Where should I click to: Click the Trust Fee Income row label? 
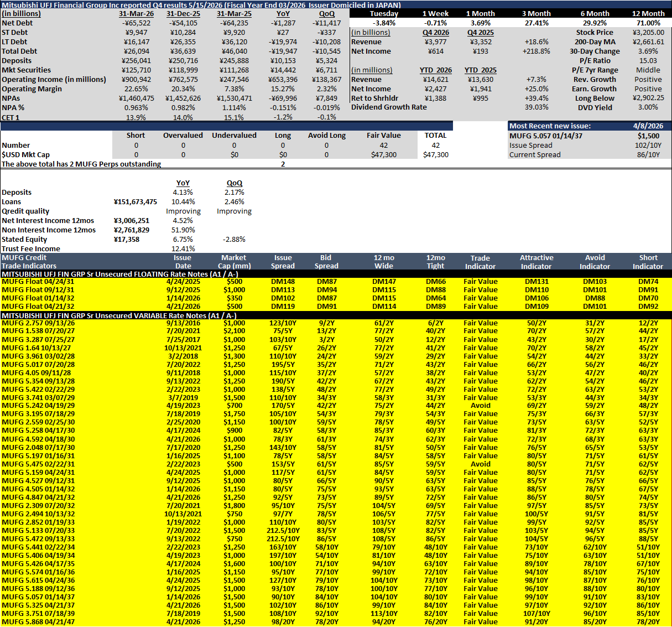point(31,248)
